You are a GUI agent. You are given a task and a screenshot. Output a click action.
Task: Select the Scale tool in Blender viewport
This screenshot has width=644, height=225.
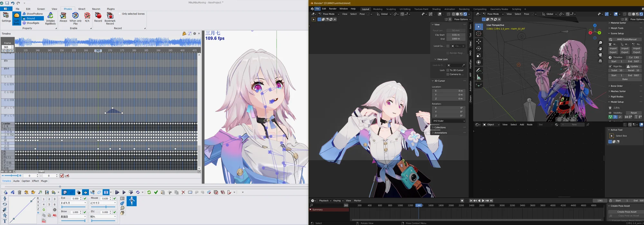coord(479,55)
